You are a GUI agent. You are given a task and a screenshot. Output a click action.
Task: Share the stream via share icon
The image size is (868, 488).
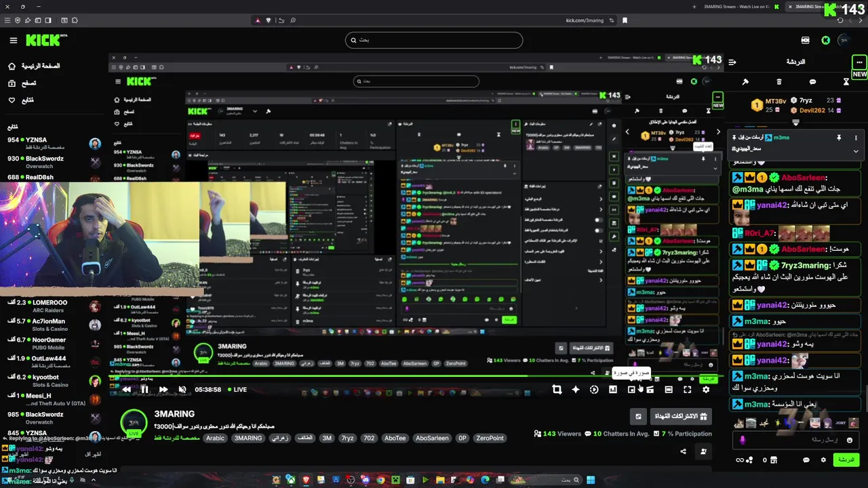(683, 451)
